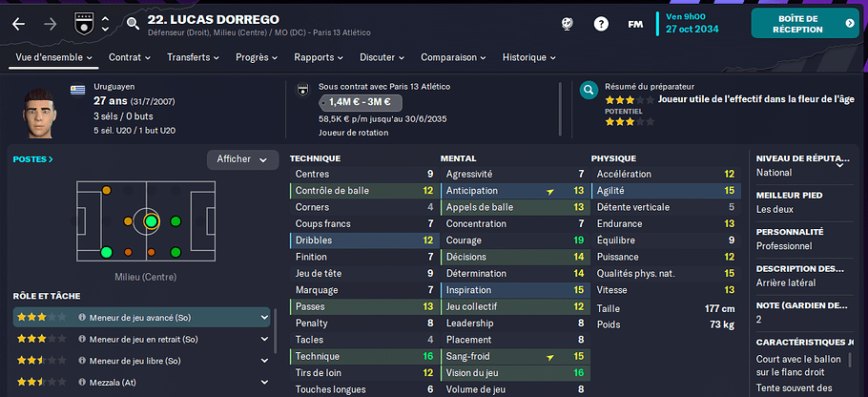The height and width of the screenshot is (397, 868).
Task: Open the Transferts tab menu
Action: pos(194,57)
